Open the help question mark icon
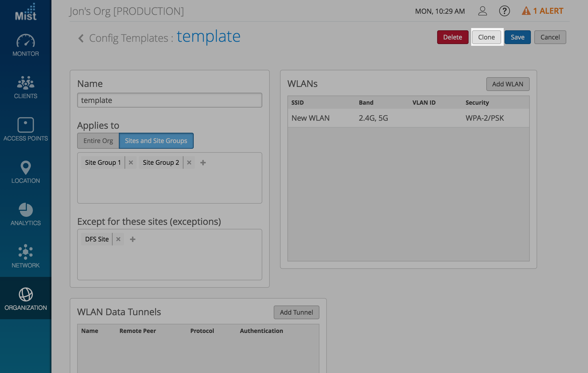 [504, 11]
